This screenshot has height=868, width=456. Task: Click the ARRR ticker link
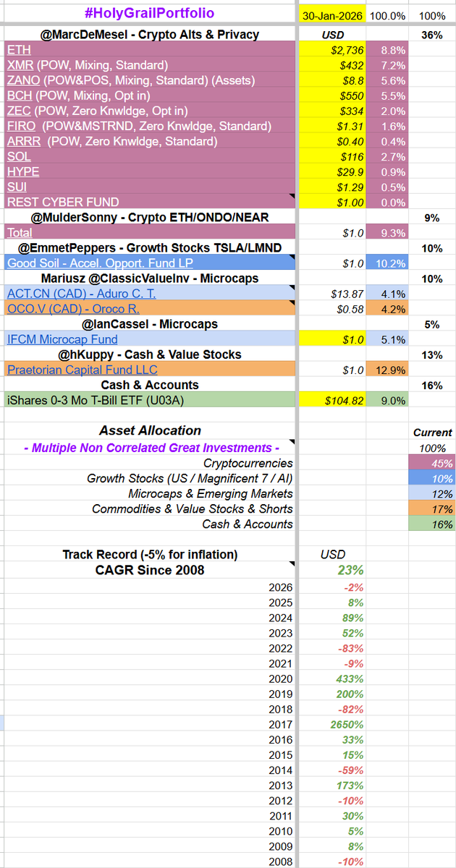[22, 141]
